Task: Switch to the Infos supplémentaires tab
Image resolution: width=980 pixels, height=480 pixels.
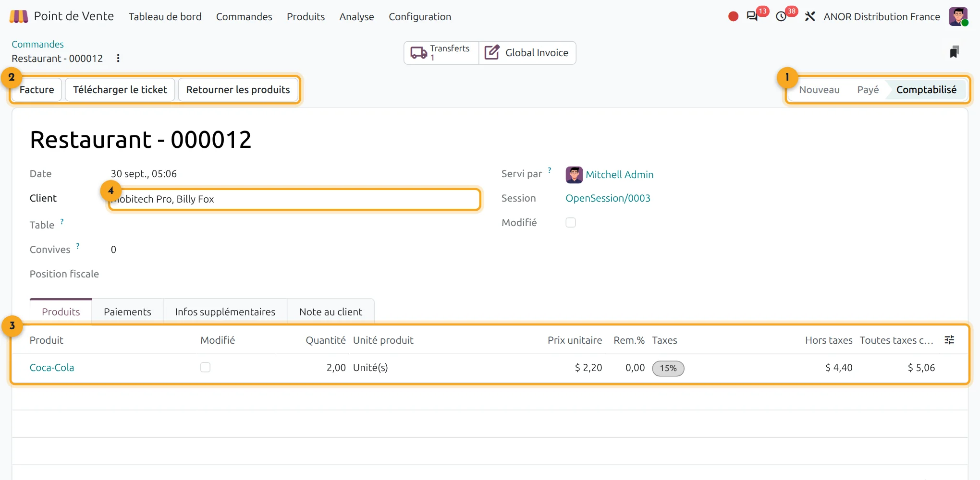Action: tap(225, 312)
